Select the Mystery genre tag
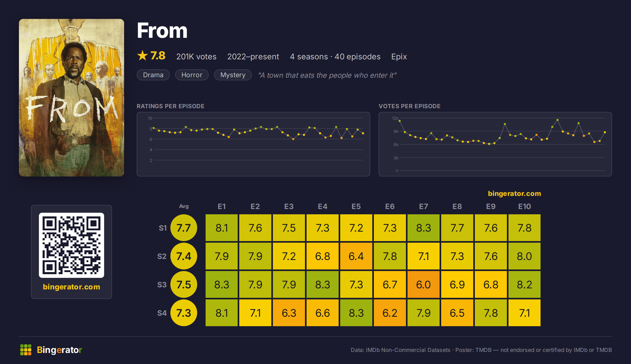The height and width of the screenshot is (364, 631). [233, 75]
